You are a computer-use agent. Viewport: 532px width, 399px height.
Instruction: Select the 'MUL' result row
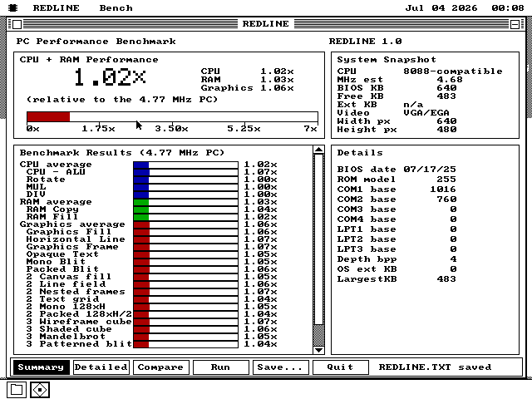click(x=148, y=187)
